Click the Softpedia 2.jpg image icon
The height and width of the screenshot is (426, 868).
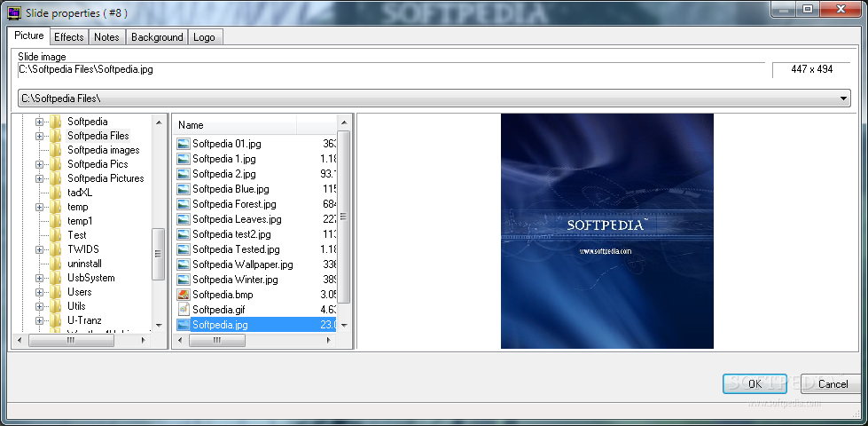(184, 174)
